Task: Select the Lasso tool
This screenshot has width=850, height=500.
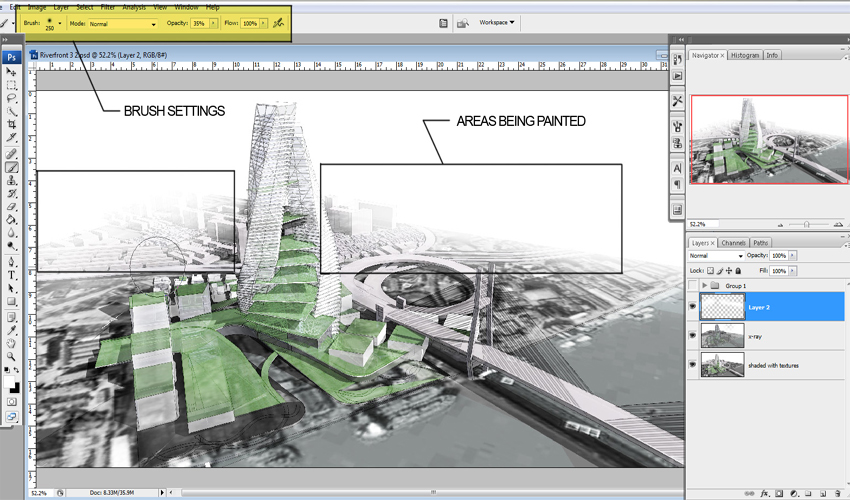Action: [11, 98]
